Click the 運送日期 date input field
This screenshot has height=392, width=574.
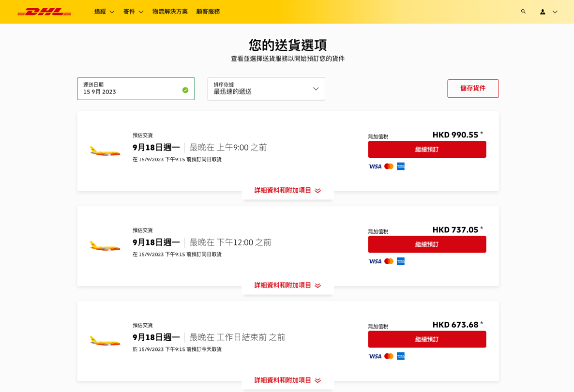tap(131, 89)
